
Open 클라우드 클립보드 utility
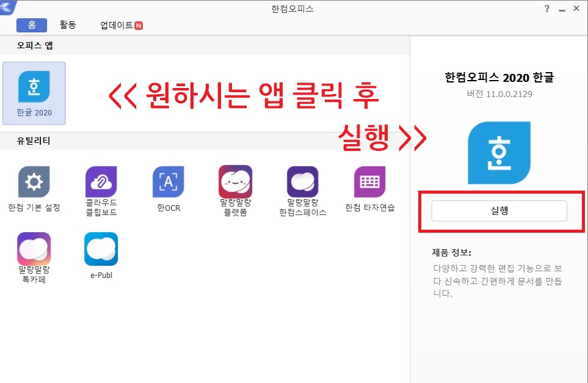click(x=101, y=181)
